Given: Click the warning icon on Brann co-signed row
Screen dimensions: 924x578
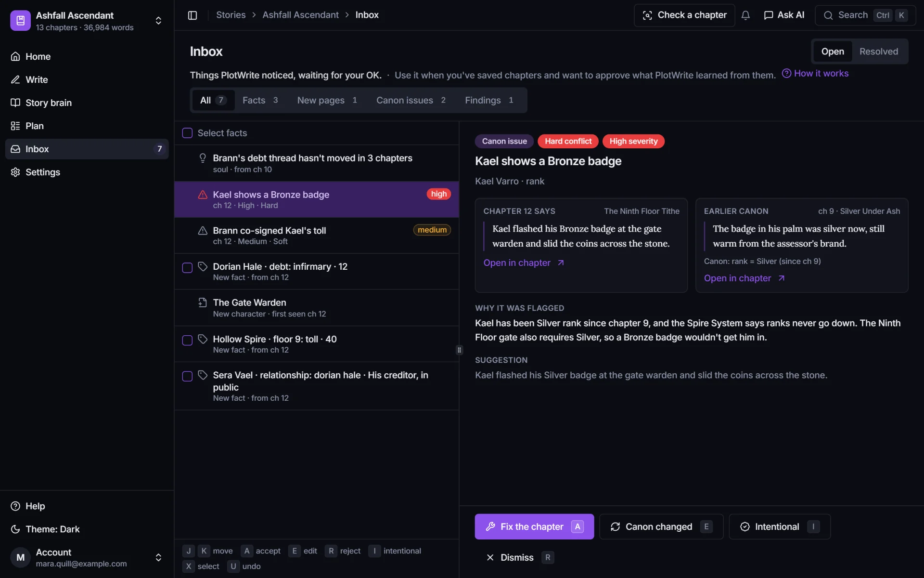Looking at the screenshot, I should [203, 230].
